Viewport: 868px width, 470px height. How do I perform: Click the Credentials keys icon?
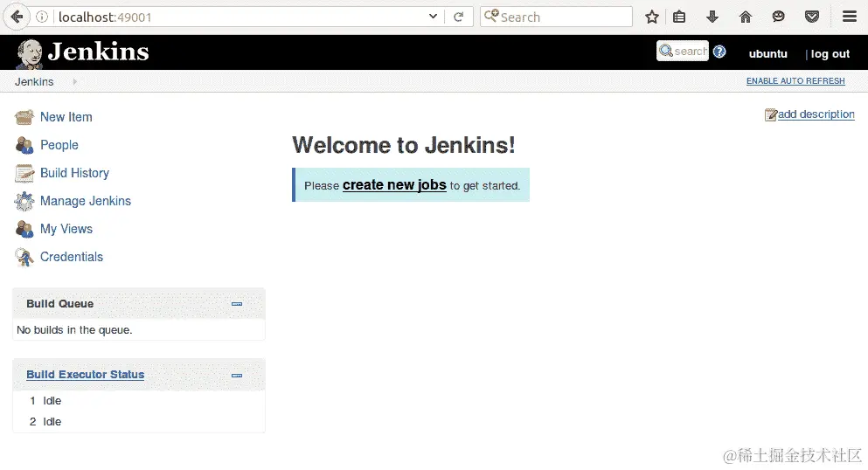(x=24, y=257)
